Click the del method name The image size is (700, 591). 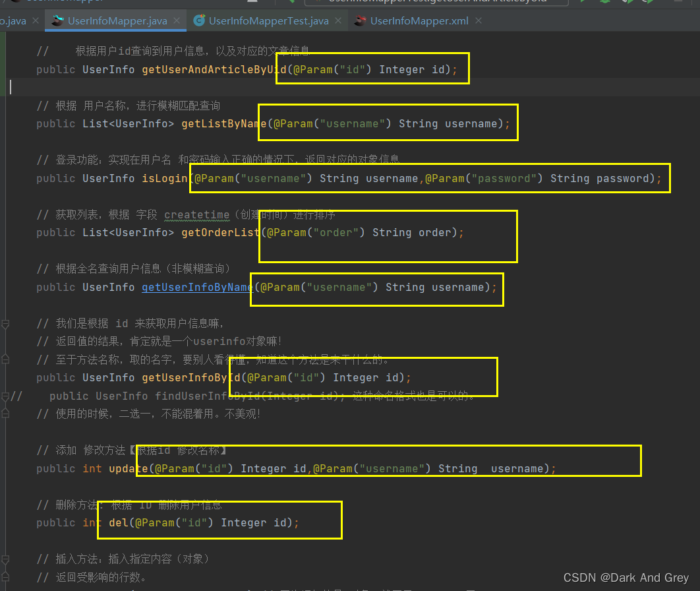118,522
